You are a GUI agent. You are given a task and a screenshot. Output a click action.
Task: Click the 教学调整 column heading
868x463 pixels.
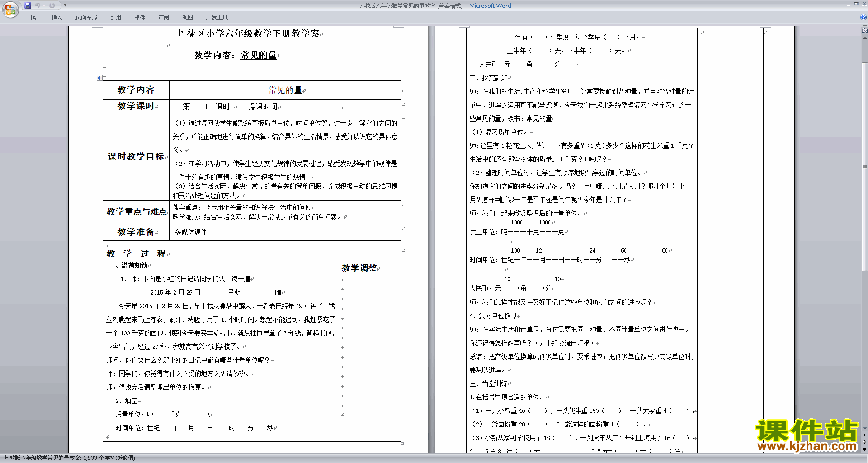pos(359,268)
